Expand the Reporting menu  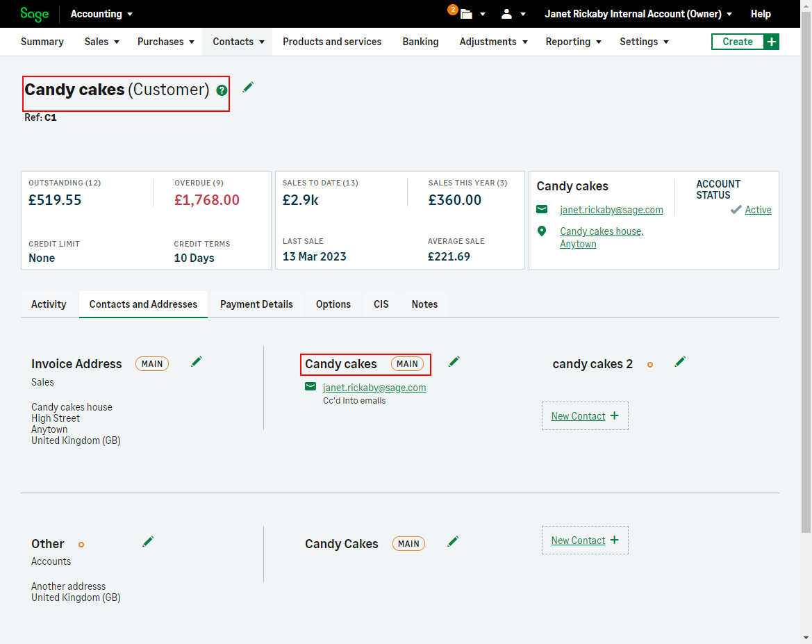[x=572, y=42]
